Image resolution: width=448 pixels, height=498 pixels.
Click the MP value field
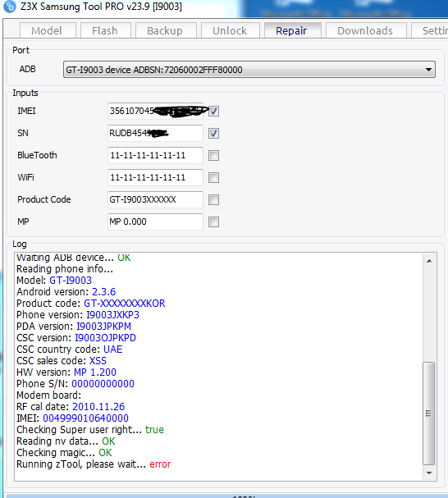click(x=155, y=222)
